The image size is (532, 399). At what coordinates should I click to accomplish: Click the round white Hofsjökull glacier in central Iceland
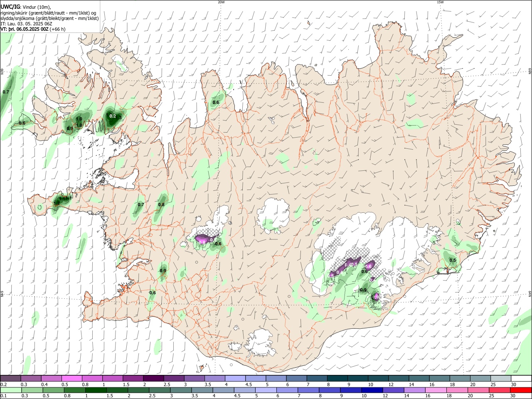(273, 215)
